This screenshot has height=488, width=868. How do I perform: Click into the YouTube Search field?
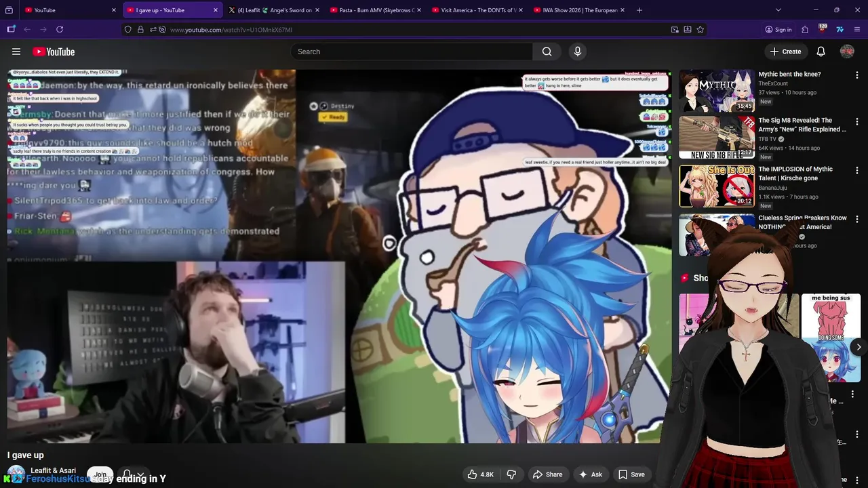412,52
